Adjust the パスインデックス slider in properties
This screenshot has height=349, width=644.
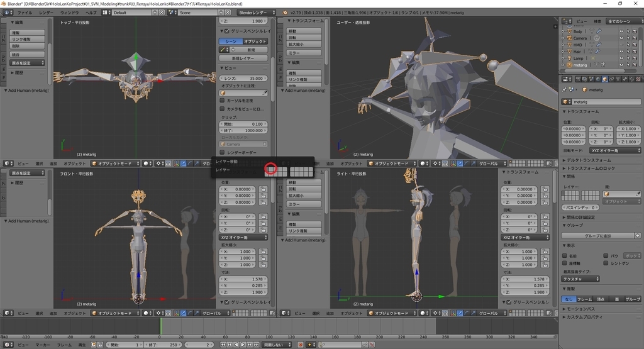tap(580, 208)
